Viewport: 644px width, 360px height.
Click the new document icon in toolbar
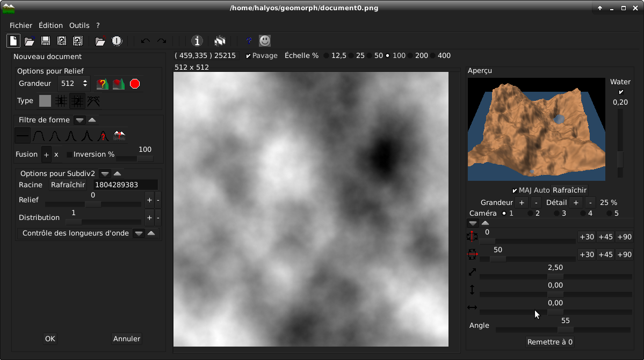13,41
